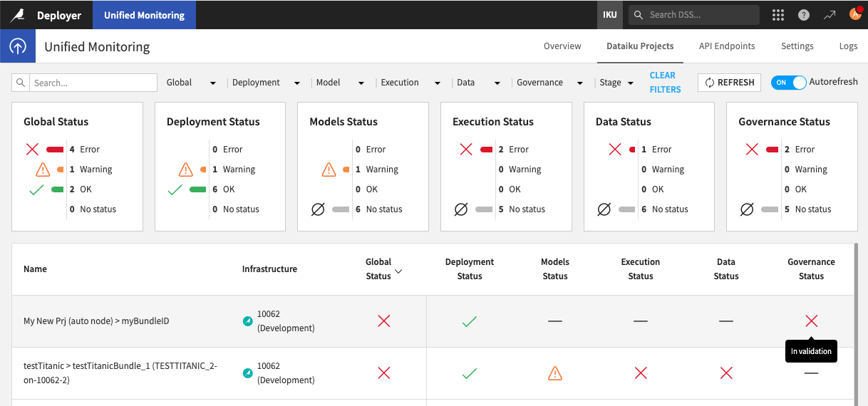Switch to the Settings tab

(797, 46)
